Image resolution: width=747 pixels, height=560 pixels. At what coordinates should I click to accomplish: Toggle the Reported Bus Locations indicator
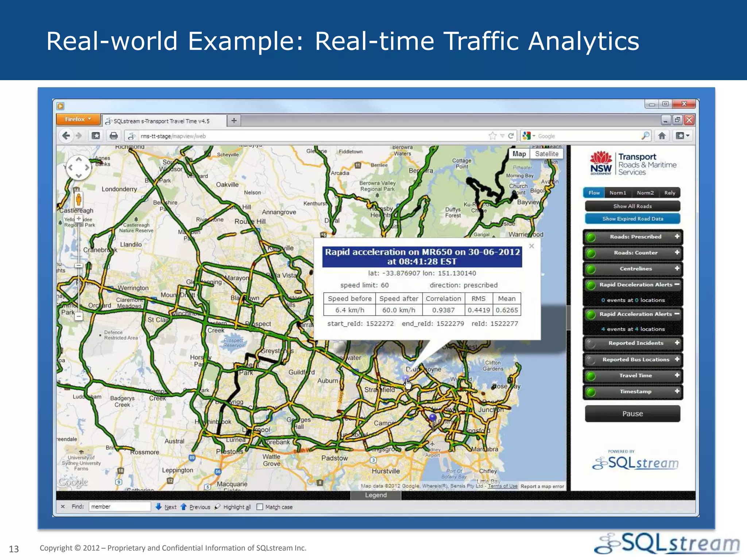click(x=591, y=360)
